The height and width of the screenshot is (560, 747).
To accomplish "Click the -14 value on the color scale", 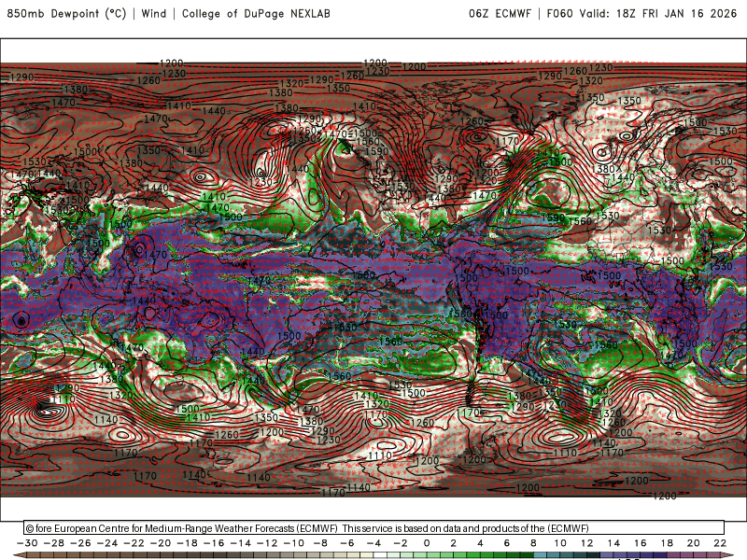I will click(241, 543).
